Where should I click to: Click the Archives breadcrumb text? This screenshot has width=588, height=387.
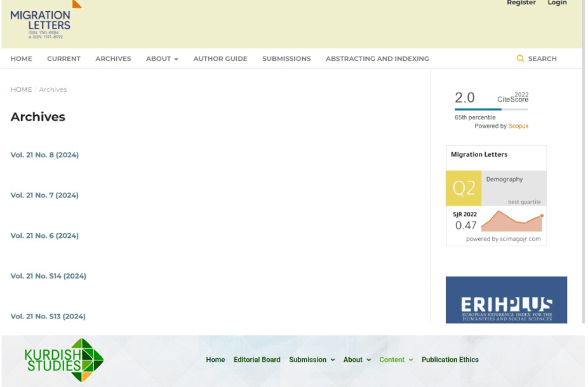coord(53,89)
